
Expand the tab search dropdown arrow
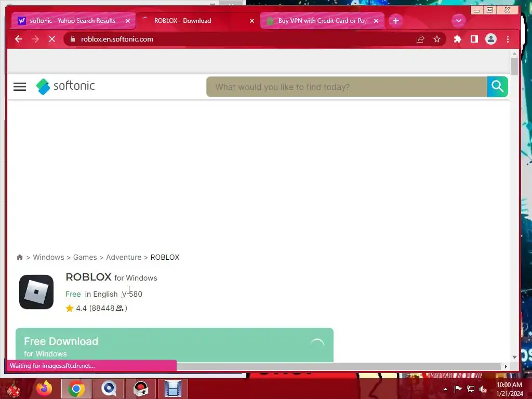[458, 21]
